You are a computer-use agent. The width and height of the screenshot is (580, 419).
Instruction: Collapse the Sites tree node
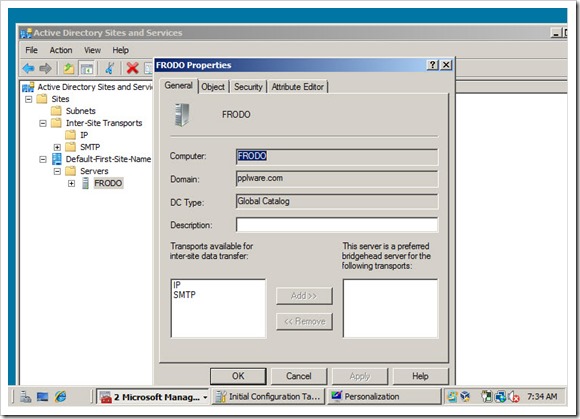(x=28, y=99)
